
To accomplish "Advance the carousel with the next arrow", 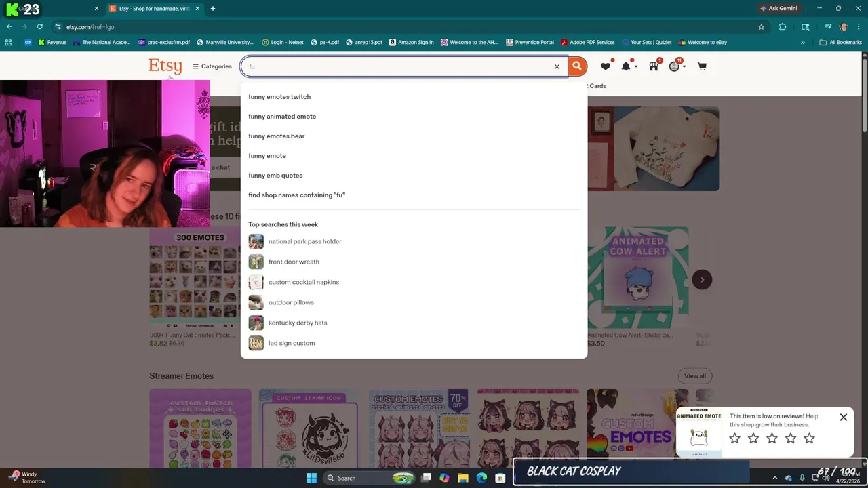I will click(x=702, y=279).
